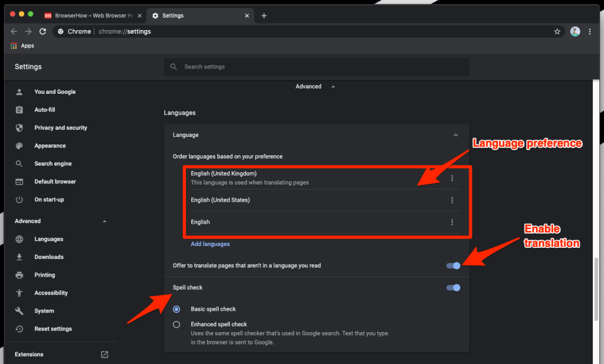Screen dimensions: 604x364
Task: Go to Reset settings in sidebar
Action: pyautogui.click(x=53, y=329)
